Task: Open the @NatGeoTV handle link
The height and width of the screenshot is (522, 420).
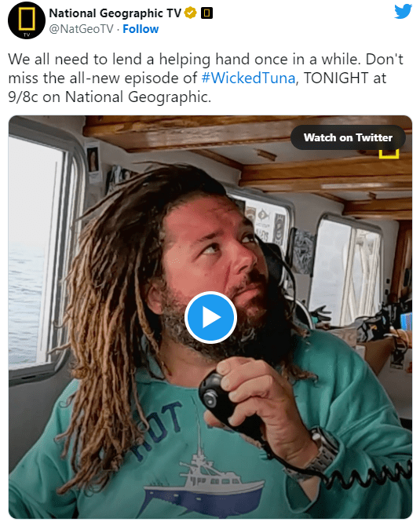Action: click(x=81, y=29)
